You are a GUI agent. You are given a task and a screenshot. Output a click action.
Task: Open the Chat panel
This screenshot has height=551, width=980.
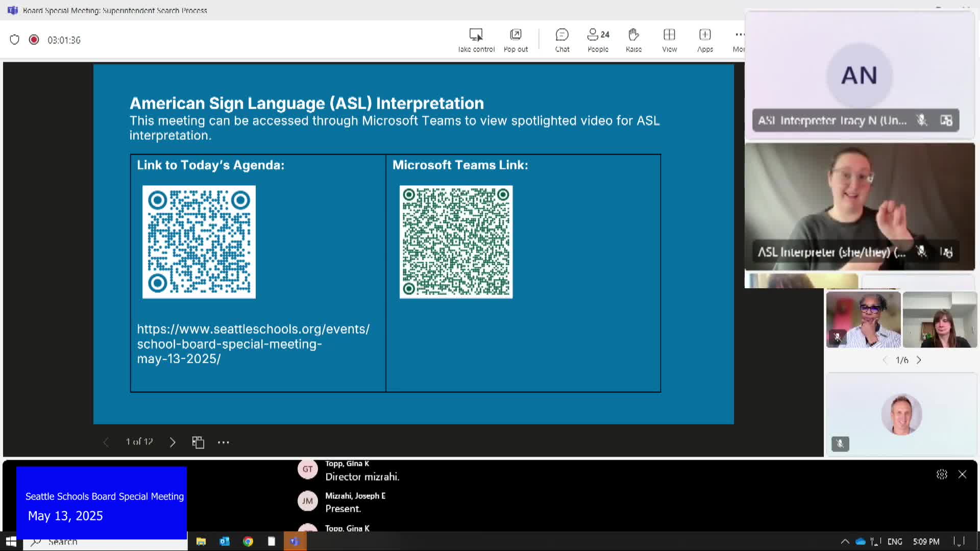tap(562, 40)
